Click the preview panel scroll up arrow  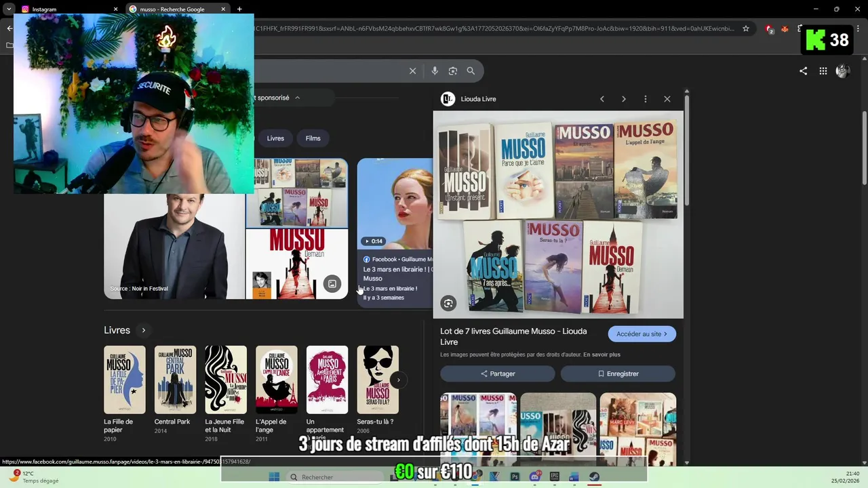pyautogui.click(x=686, y=91)
